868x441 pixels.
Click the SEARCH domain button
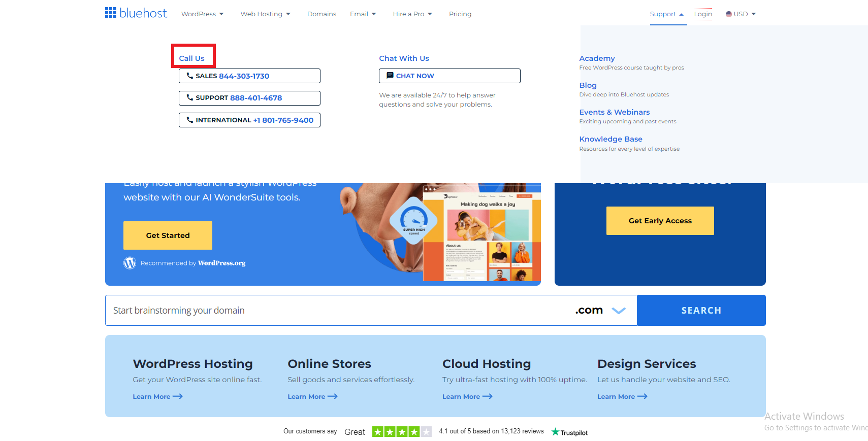point(701,310)
